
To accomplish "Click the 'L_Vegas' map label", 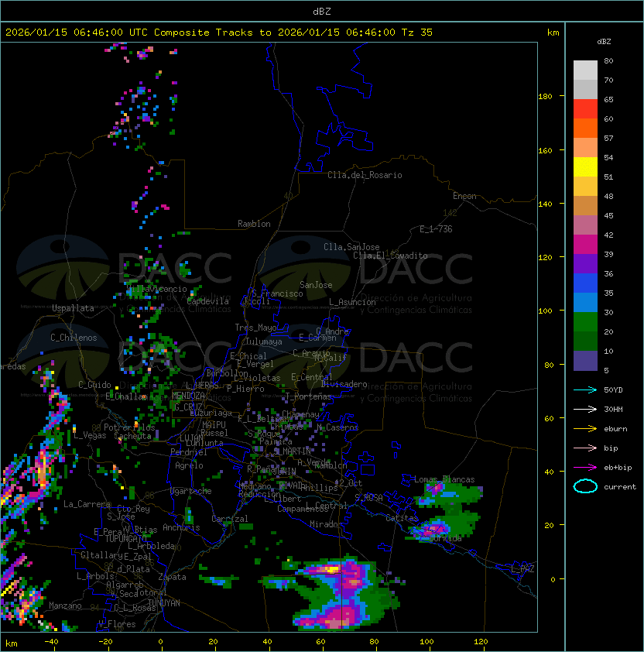I will tap(91, 435).
